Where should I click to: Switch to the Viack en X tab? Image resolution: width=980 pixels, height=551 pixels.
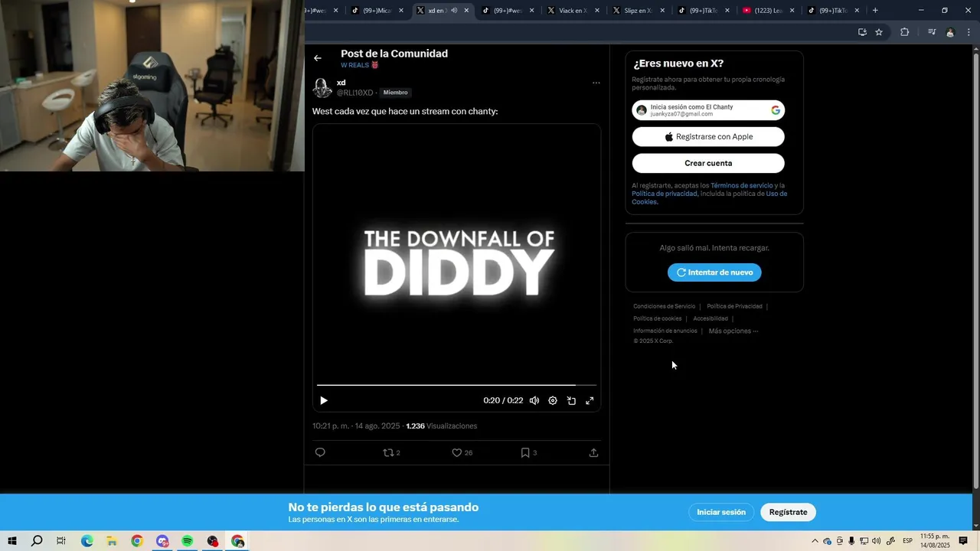[573, 11]
